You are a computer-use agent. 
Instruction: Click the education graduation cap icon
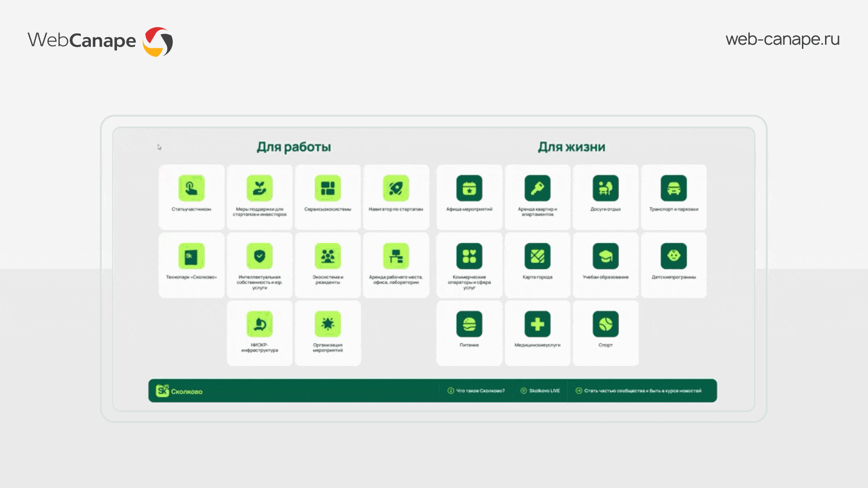[x=605, y=256]
